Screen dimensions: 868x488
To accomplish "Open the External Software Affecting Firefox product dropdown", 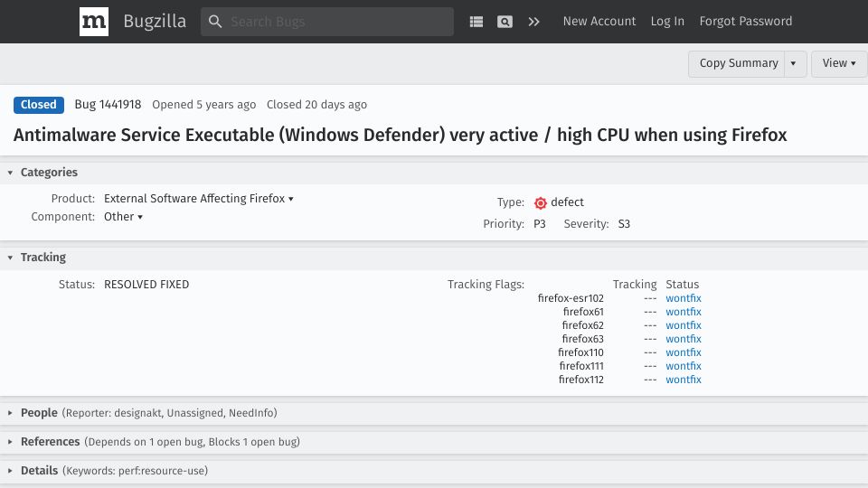I will coord(199,199).
